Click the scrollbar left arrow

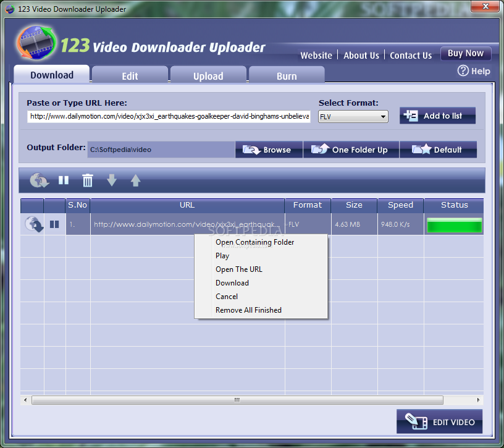click(25, 400)
